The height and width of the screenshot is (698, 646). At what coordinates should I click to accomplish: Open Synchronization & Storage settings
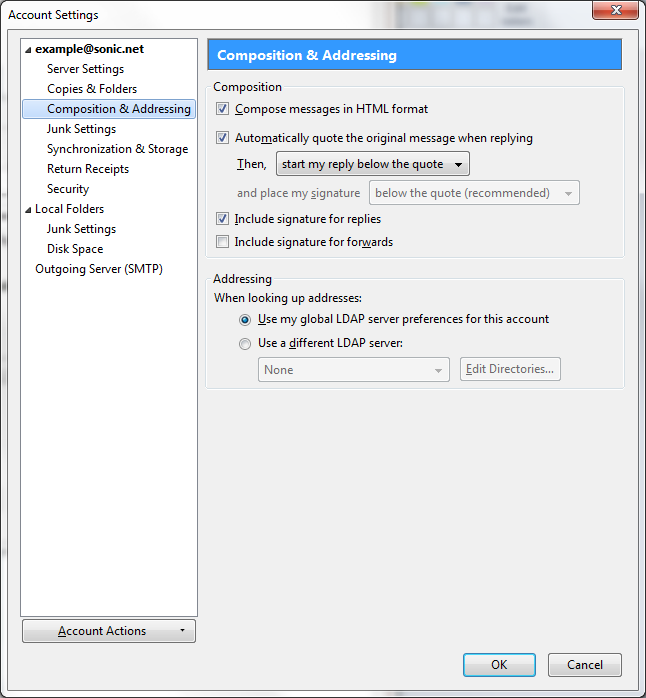coord(117,149)
